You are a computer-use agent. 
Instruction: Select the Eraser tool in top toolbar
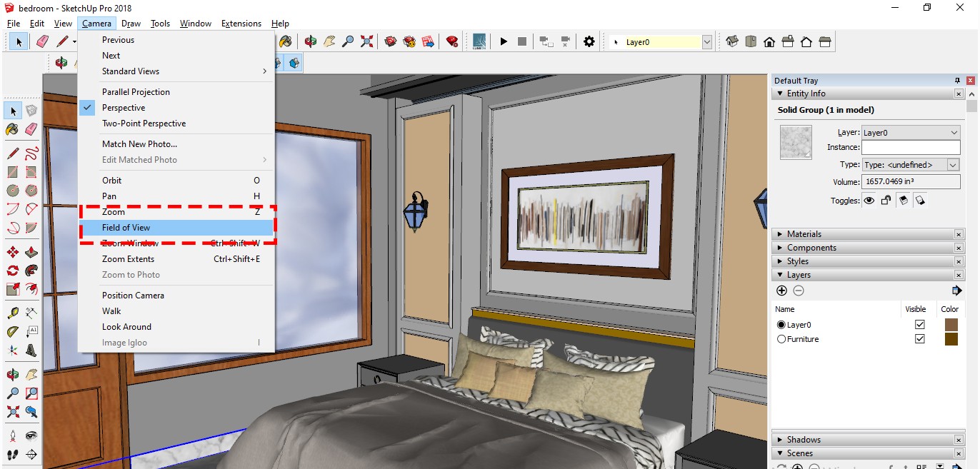click(x=42, y=42)
